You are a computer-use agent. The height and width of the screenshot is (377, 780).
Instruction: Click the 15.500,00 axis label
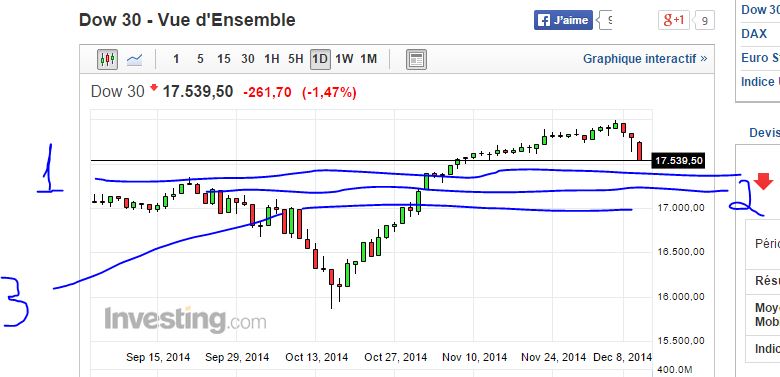coord(681,341)
